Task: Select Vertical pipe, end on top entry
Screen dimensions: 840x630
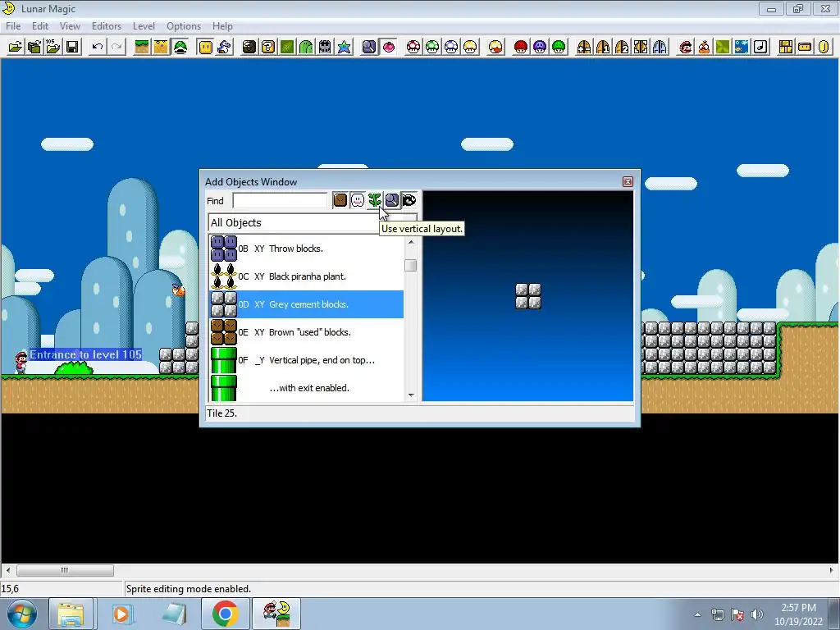Action: pos(306,360)
